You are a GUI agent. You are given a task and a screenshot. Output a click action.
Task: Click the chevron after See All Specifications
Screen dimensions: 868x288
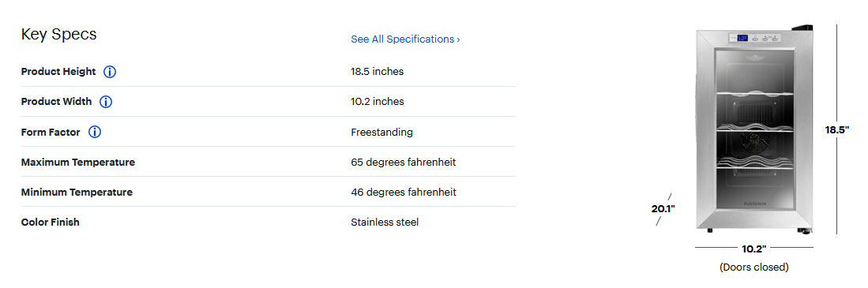(x=458, y=39)
